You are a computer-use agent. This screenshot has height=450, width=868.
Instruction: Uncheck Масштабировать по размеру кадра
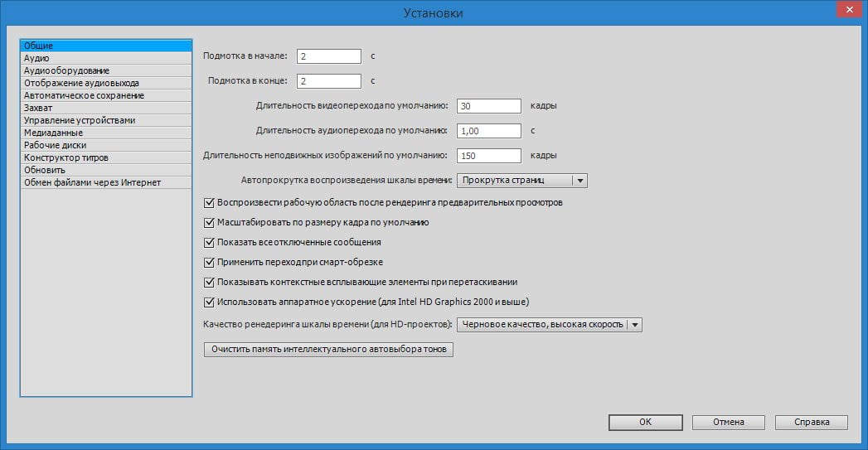209,222
